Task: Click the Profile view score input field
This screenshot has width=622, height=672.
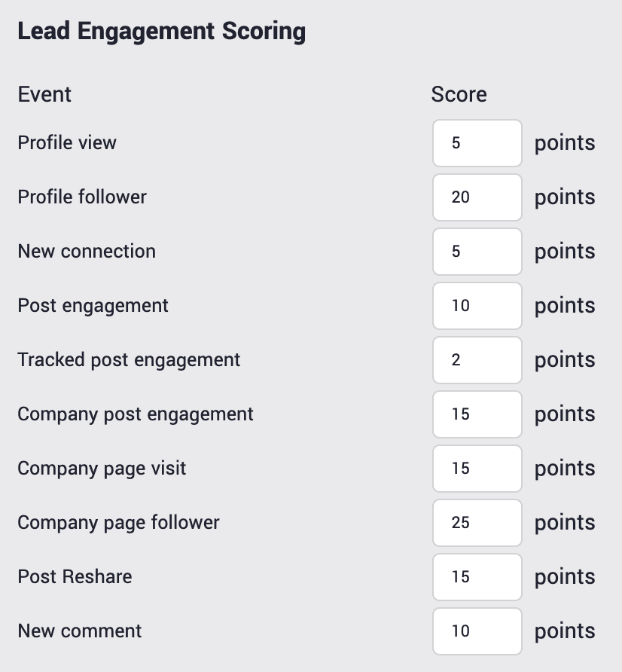Action: [x=477, y=143]
